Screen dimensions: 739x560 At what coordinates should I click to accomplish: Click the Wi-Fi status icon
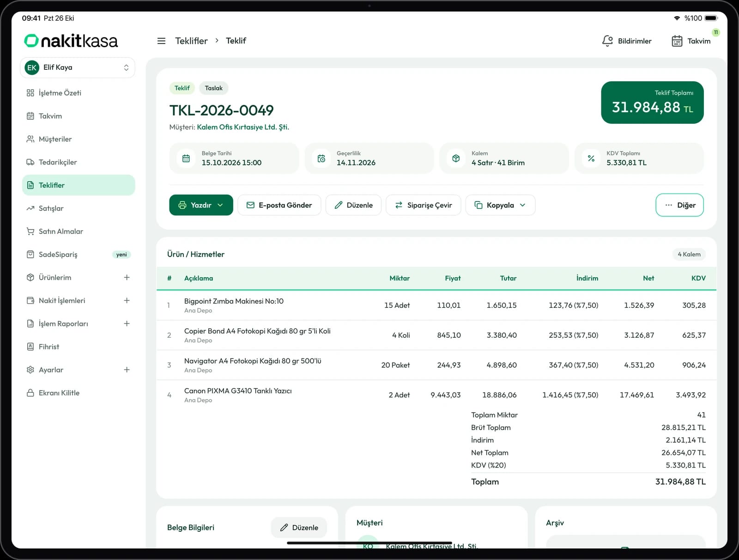tap(677, 18)
